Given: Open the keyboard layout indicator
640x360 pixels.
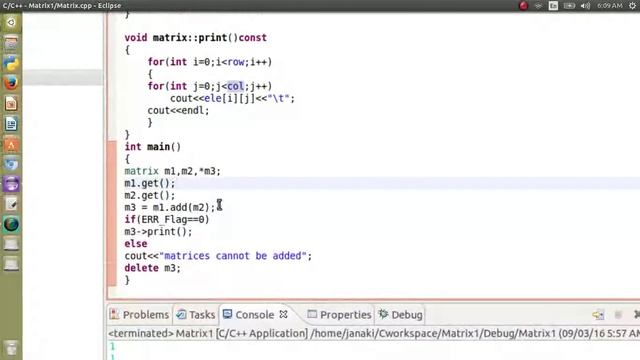Looking at the screenshot, I should pos(553,6).
